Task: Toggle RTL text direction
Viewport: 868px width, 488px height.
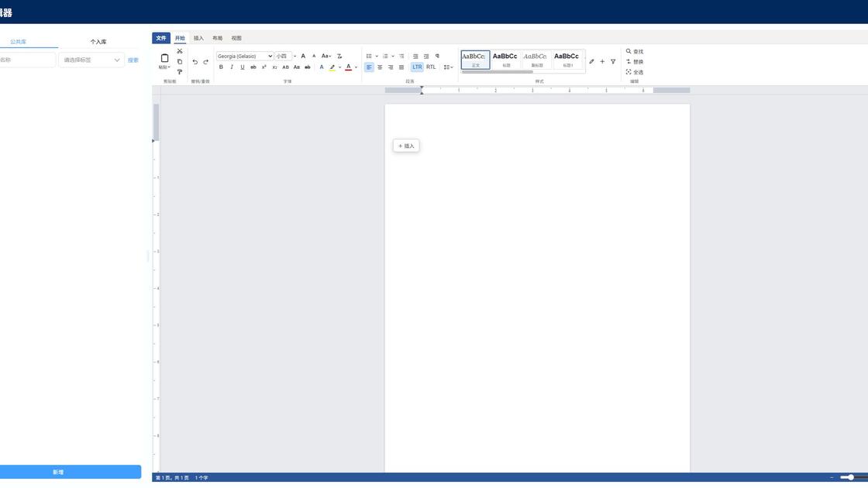Action: (x=431, y=67)
